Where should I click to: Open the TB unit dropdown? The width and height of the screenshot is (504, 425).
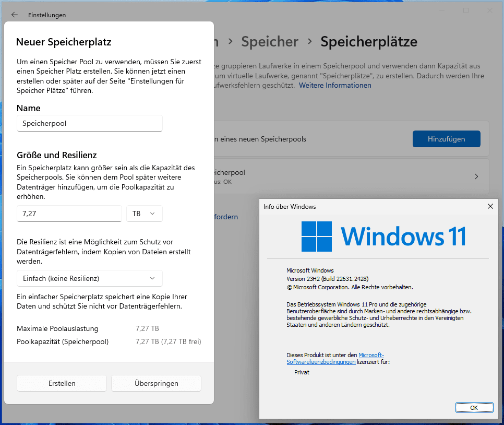click(x=145, y=214)
